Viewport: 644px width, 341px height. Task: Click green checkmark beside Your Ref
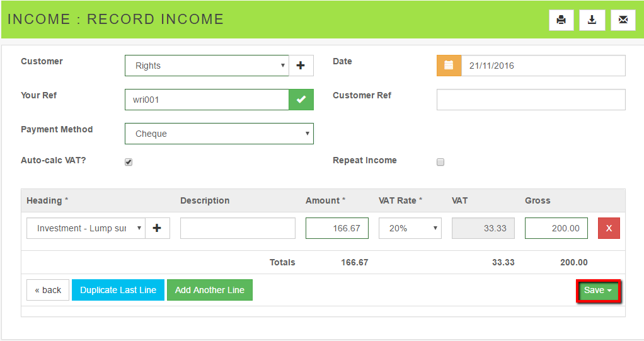point(301,100)
